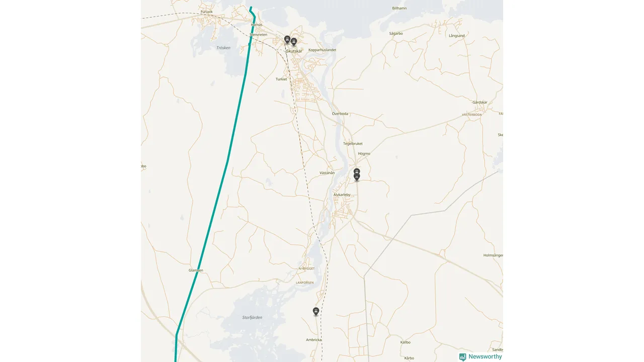Screen dimensions: 644x362
Task: Click the Långsand place label
Action: pos(457,36)
